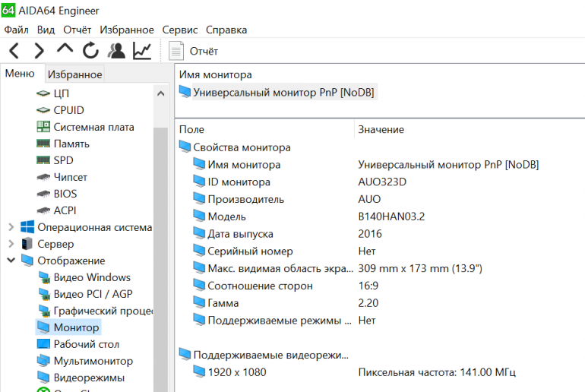
Task: Refresh the page with the circular arrow
Action: pyautogui.click(x=90, y=51)
